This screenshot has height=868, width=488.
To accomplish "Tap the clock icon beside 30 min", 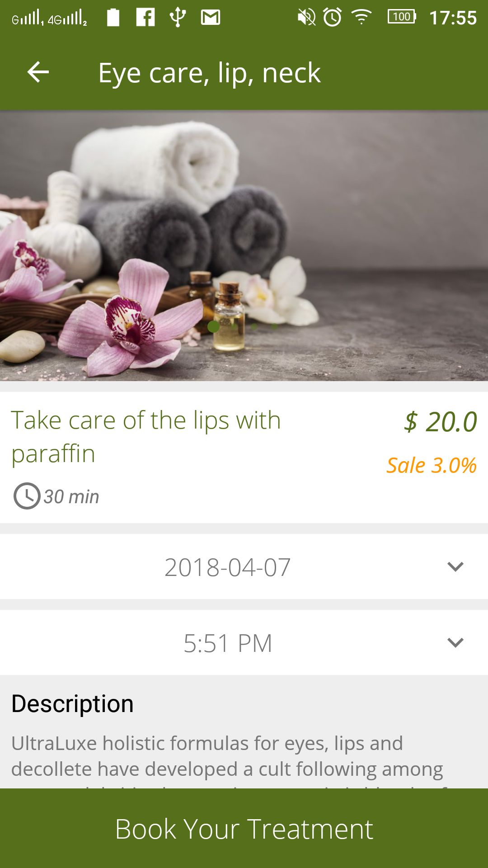I will (27, 496).
